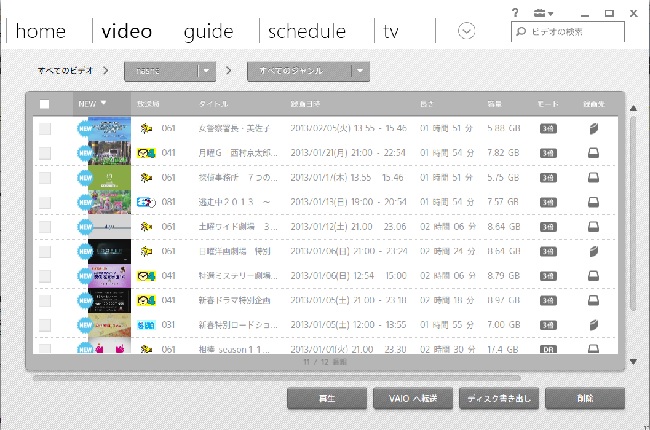Click the 再生 play button

point(327,398)
